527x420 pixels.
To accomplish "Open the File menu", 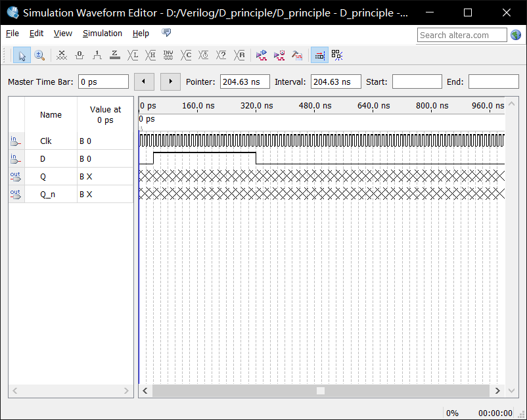I will click(12, 34).
